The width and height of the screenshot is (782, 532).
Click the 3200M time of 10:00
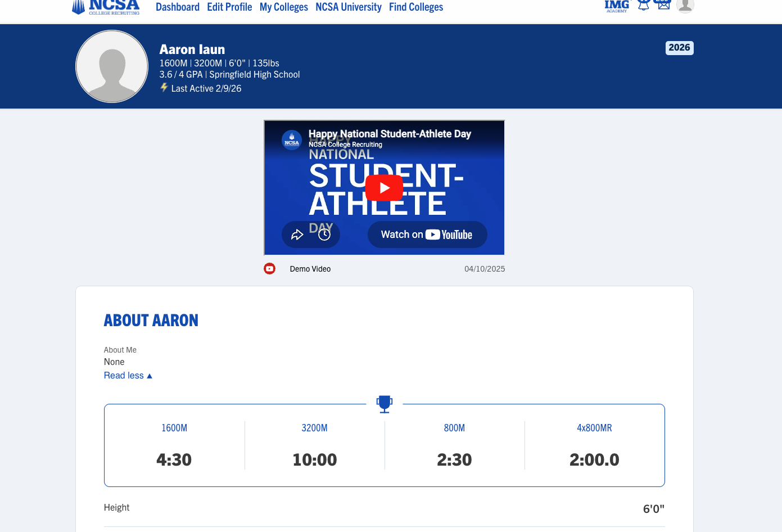315,460
